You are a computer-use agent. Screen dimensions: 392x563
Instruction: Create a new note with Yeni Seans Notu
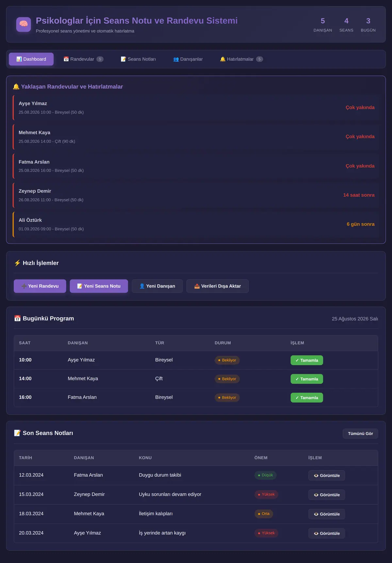pyautogui.click(x=99, y=286)
